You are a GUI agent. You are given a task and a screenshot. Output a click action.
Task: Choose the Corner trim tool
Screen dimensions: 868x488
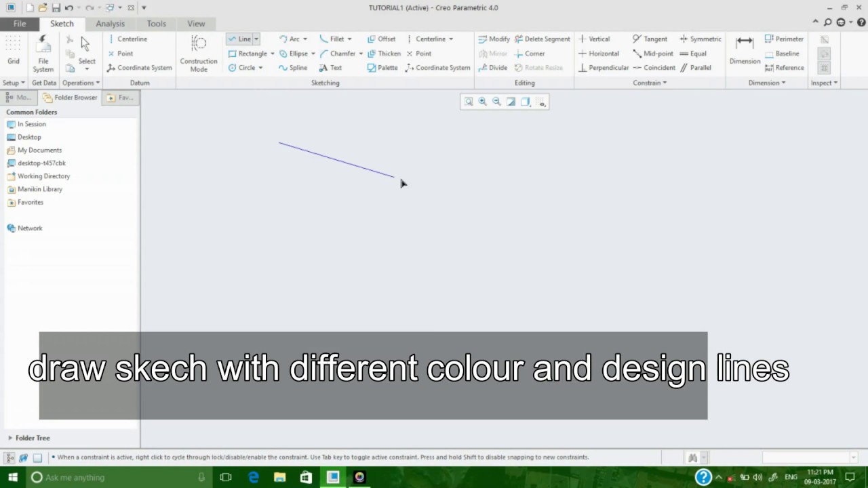pyautogui.click(x=530, y=54)
